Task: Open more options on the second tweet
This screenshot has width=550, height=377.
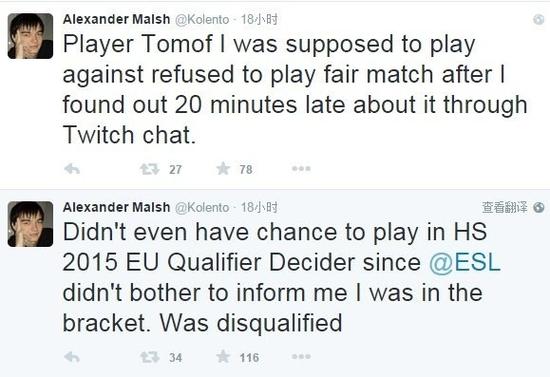Action: [x=301, y=357]
